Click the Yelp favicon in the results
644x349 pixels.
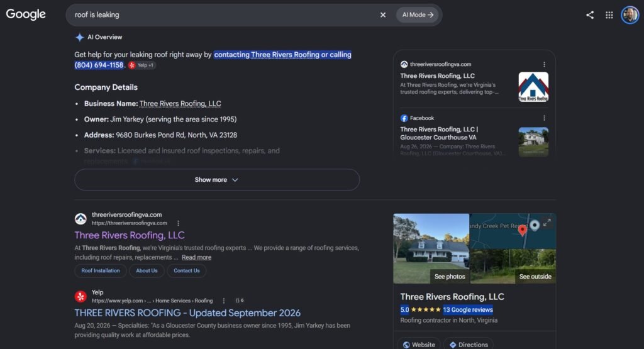click(x=80, y=296)
